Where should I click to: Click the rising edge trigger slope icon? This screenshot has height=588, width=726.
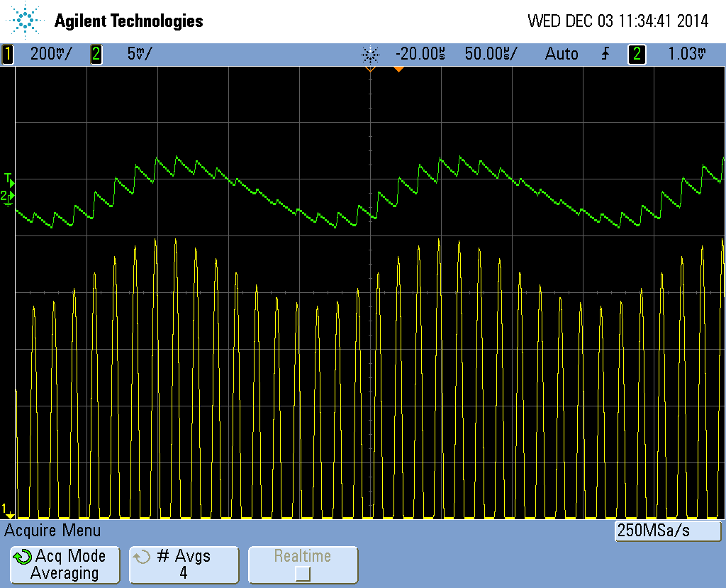tap(605, 54)
